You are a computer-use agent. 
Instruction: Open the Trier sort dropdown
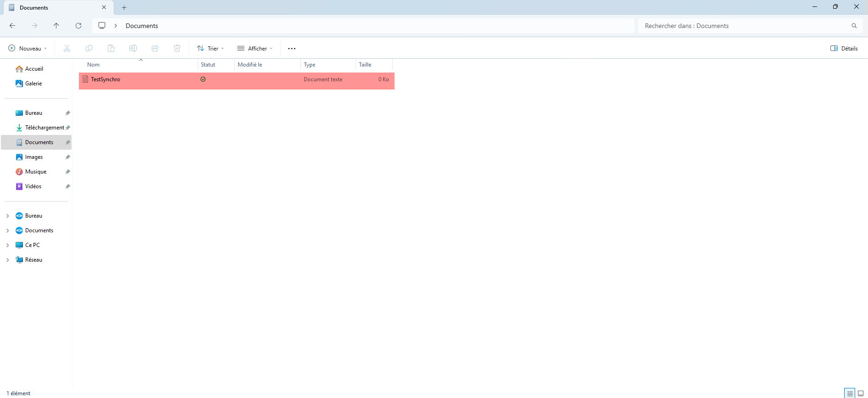211,48
